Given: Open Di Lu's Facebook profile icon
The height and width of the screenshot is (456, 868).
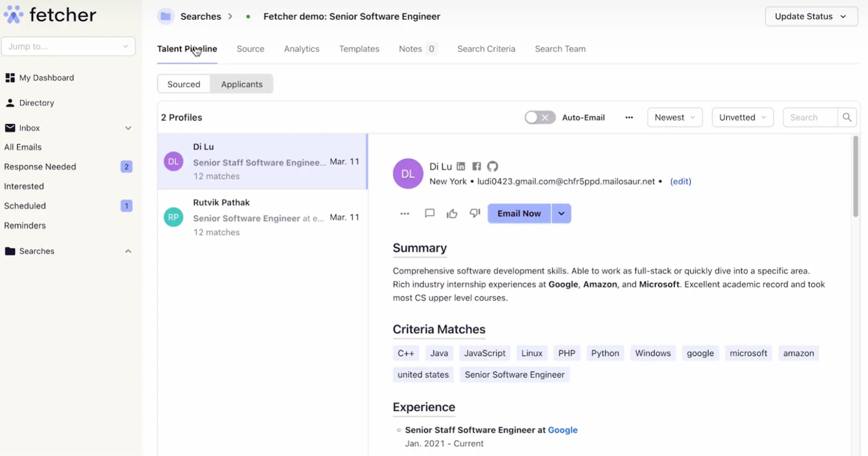Looking at the screenshot, I should coord(476,166).
